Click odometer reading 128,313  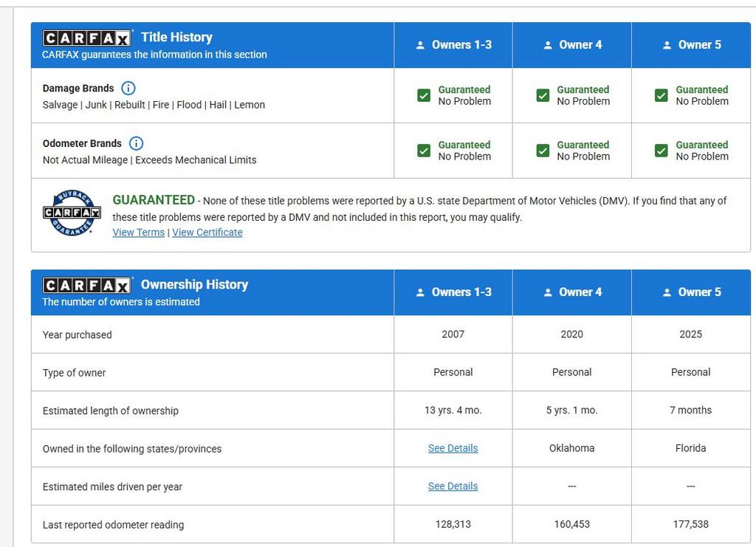point(453,524)
